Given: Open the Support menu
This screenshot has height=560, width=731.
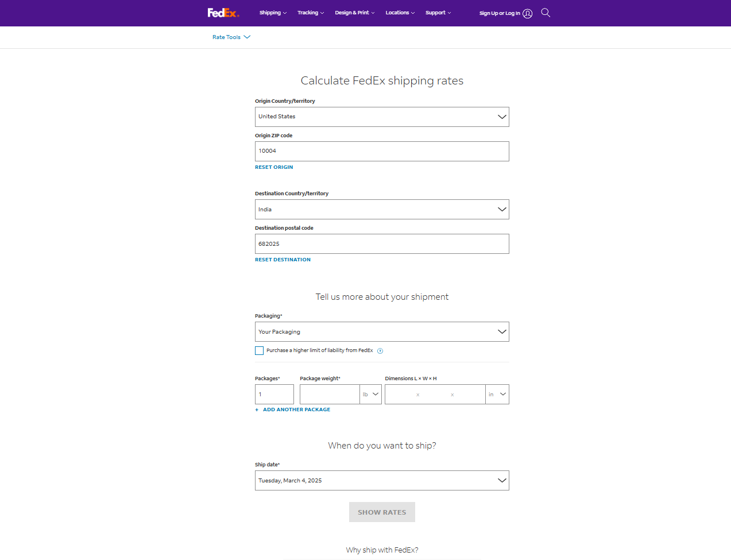Looking at the screenshot, I should tap(438, 13).
